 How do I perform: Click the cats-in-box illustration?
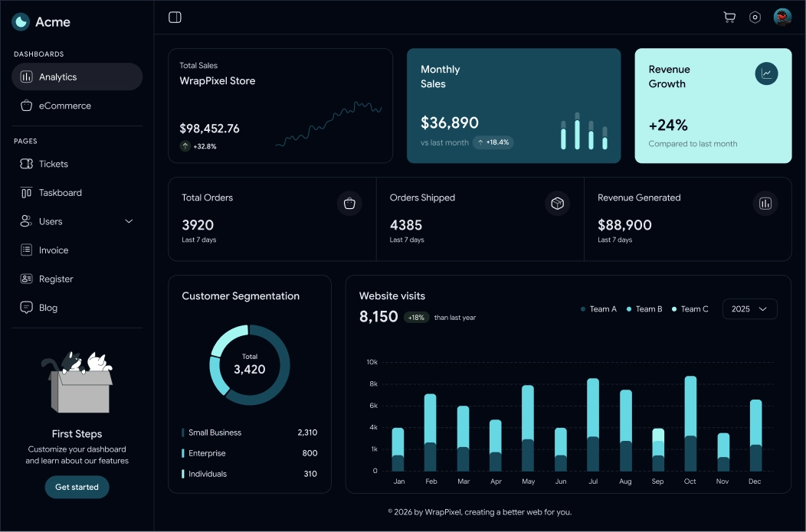(77, 381)
